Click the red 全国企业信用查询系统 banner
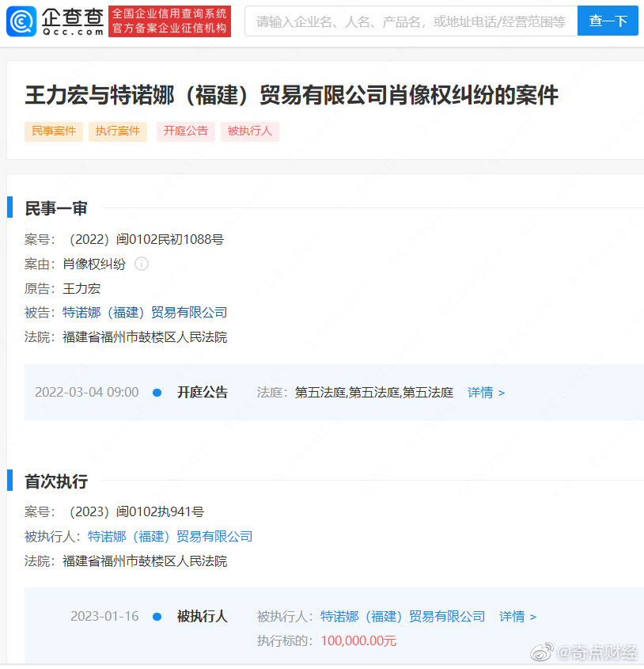Screen dimensions: 644x669 [x=169, y=21]
